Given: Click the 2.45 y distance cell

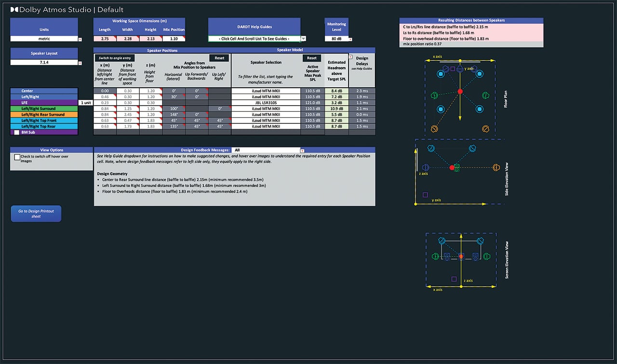Looking at the screenshot, I should coord(128,114).
